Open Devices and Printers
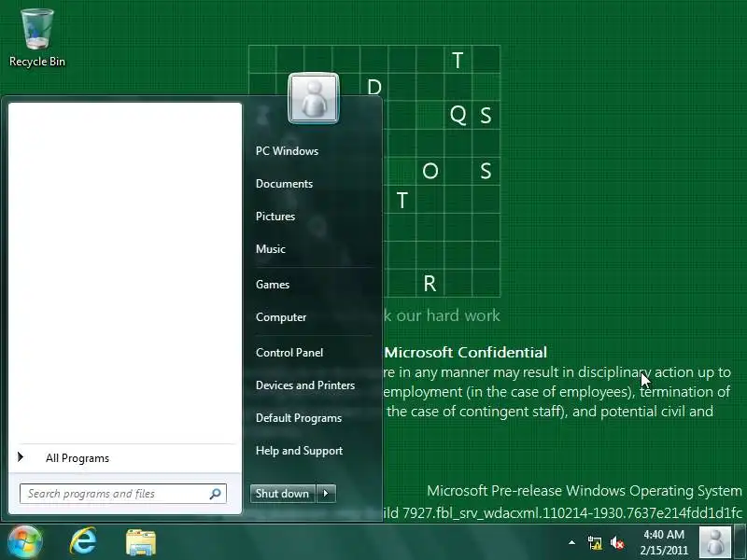The width and height of the screenshot is (747, 560). point(305,385)
